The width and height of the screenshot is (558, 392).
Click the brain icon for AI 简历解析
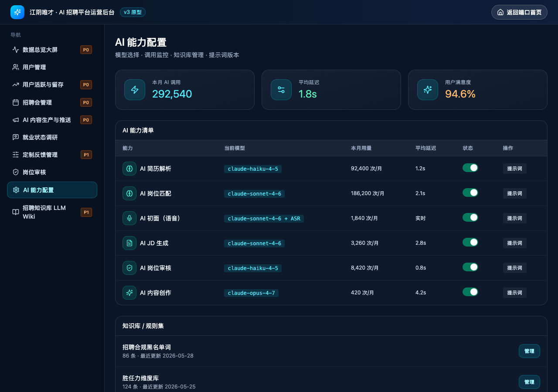pyautogui.click(x=129, y=169)
